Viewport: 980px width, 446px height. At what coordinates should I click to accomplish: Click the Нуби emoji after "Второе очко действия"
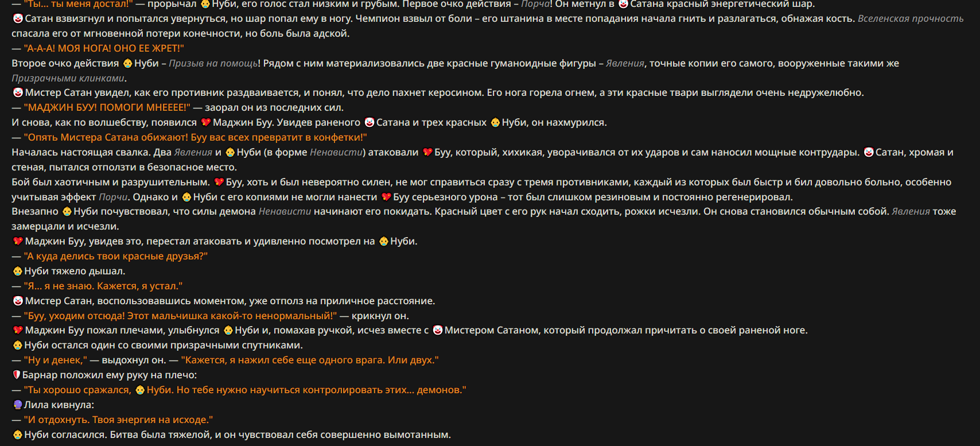(127, 63)
